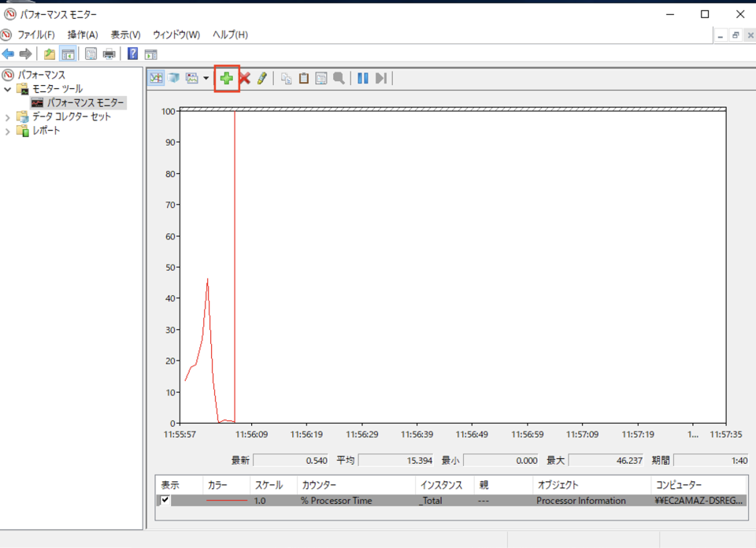Image resolution: width=756 pixels, height=548 pixels.
Task: Delete the selected counter using the red X
Action: pyautogui.click(x=244, y=78)
